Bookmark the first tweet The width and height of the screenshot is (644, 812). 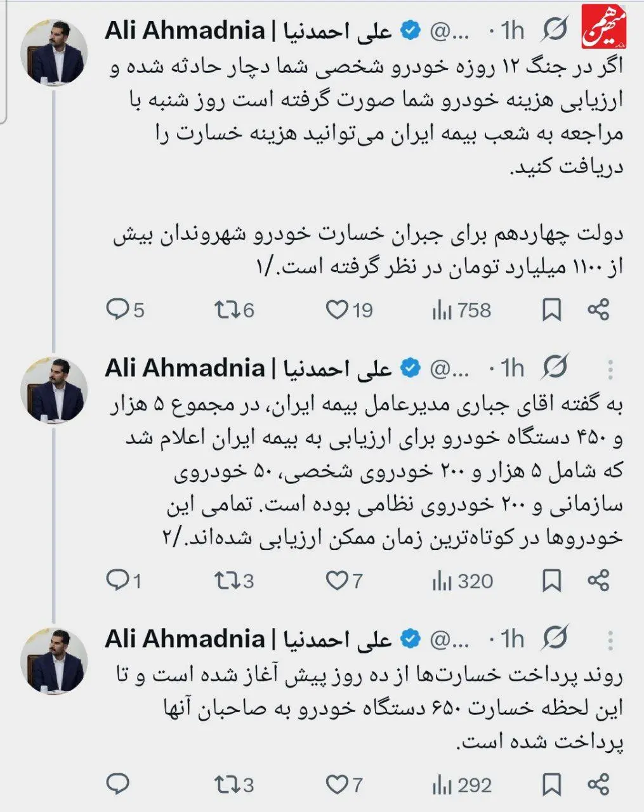point(551,310)
